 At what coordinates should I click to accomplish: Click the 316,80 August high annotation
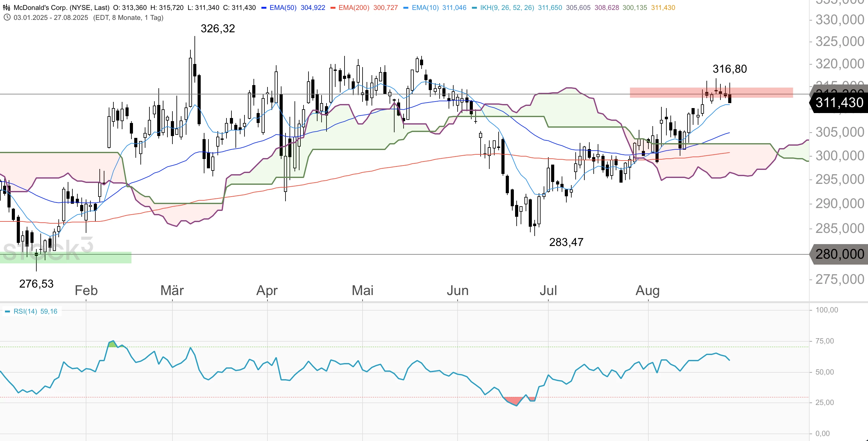(x=730, y=69)
